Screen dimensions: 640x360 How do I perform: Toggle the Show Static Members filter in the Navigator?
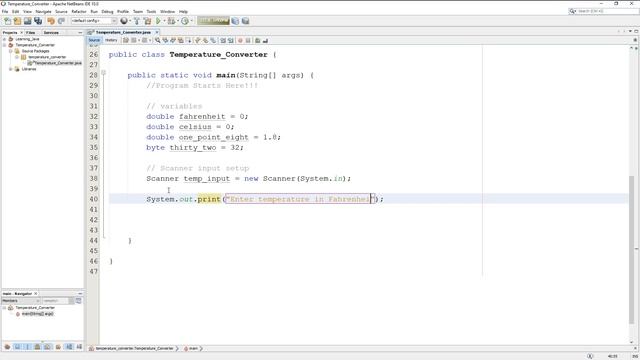[27, 347]
